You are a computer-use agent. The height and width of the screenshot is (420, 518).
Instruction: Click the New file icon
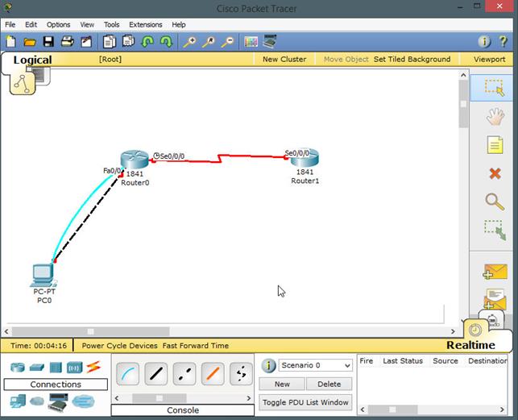point(11,42)
